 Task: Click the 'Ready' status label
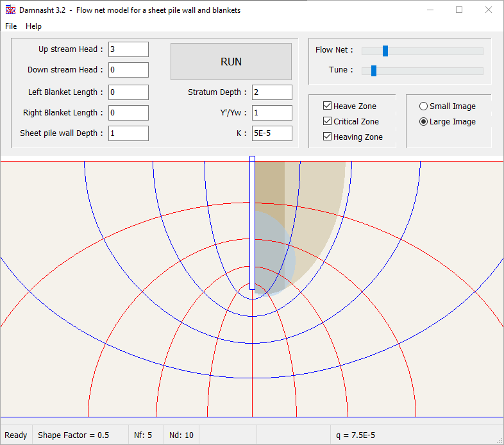[x=16, y=435]
